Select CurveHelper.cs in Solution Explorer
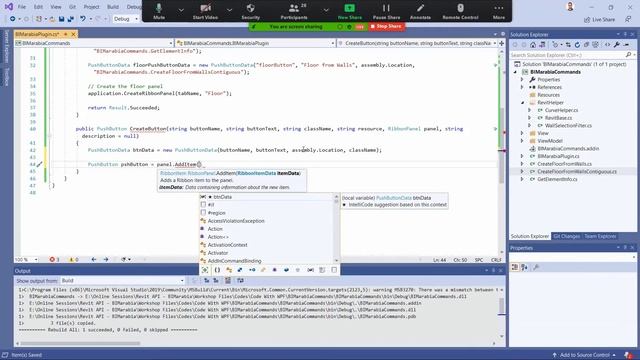Viewport: 640px width, 360px height. 561,110
